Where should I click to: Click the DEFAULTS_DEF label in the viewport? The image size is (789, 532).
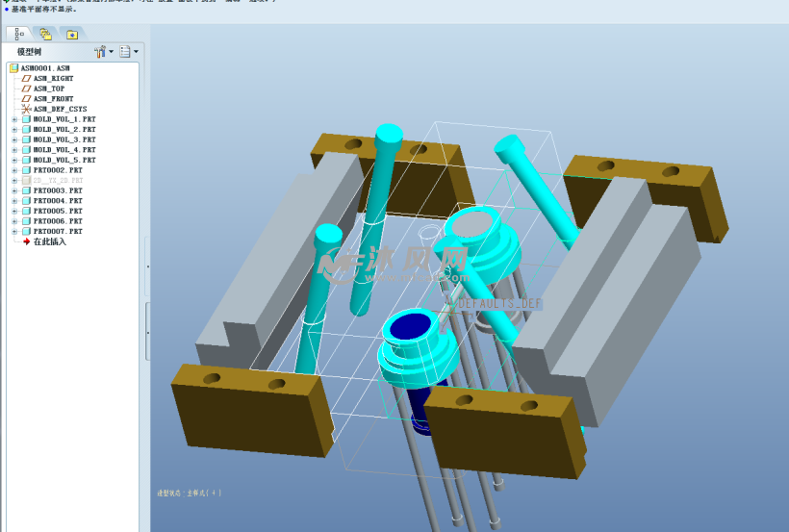(500, 303)
